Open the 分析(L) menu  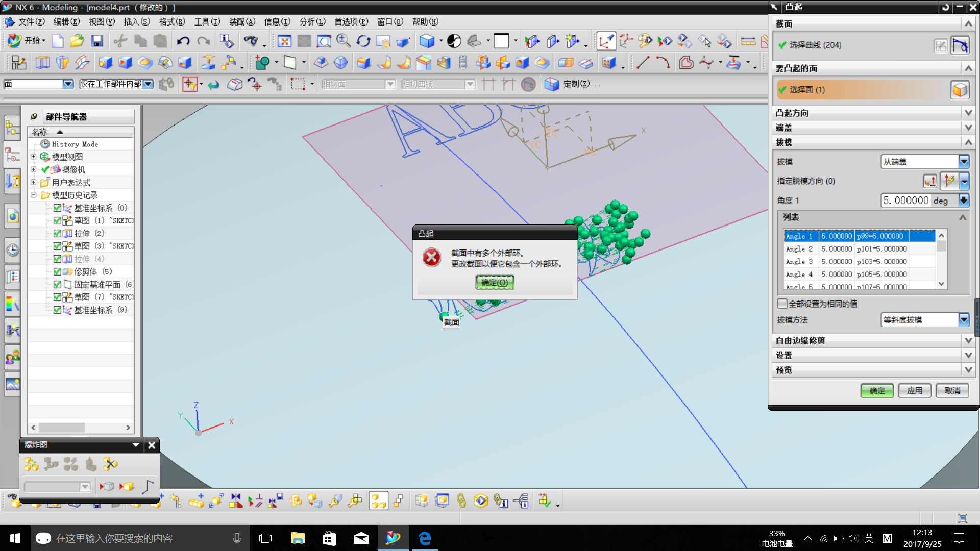coord(312,21)
